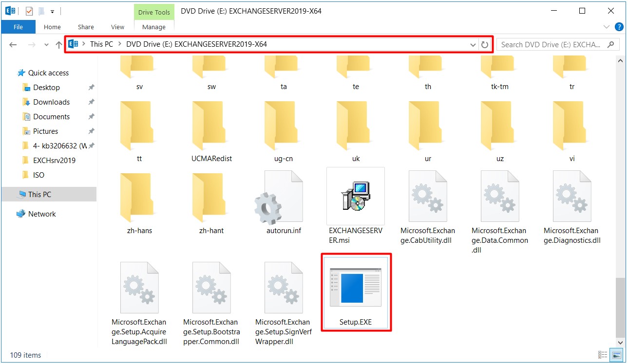This screenshot has width=628, height=364.
Task: Select the Drive Tools contextual tab
Action: pos(154,12)
